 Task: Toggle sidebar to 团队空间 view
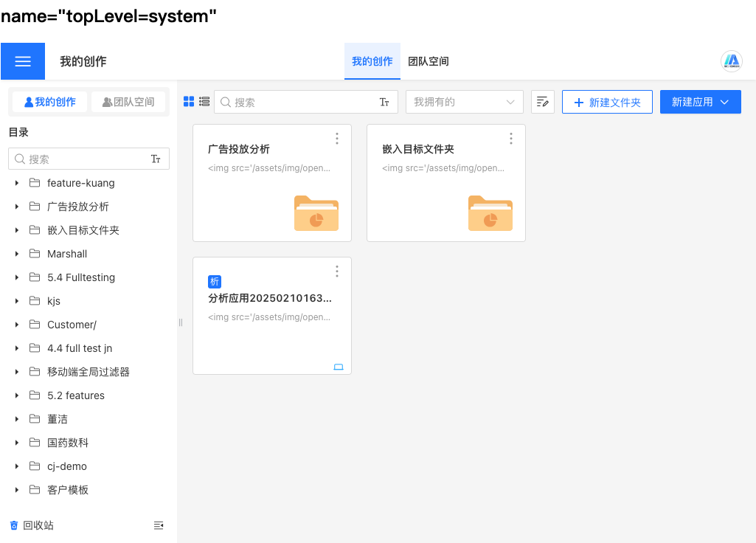click(x=128, y=102)
